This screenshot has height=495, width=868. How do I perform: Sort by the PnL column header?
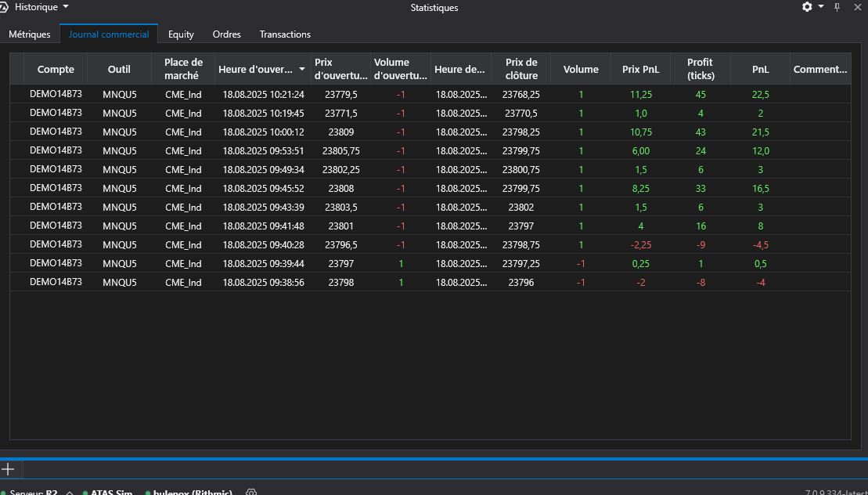(760, 69)
